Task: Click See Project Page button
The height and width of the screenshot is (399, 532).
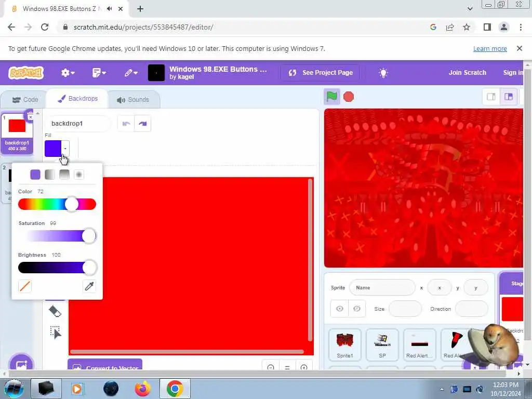Action: coord(320,73)
